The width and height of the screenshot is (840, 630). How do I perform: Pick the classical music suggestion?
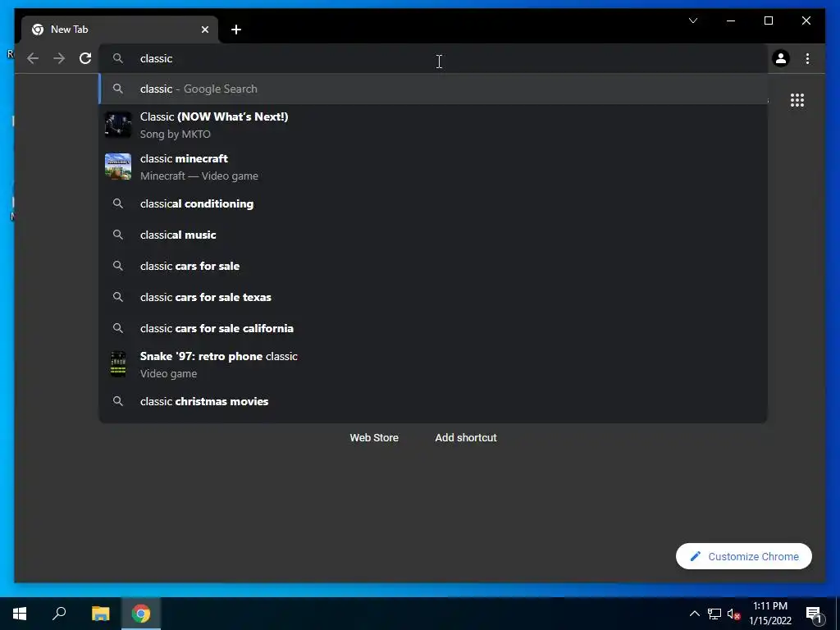coord(433,235)
